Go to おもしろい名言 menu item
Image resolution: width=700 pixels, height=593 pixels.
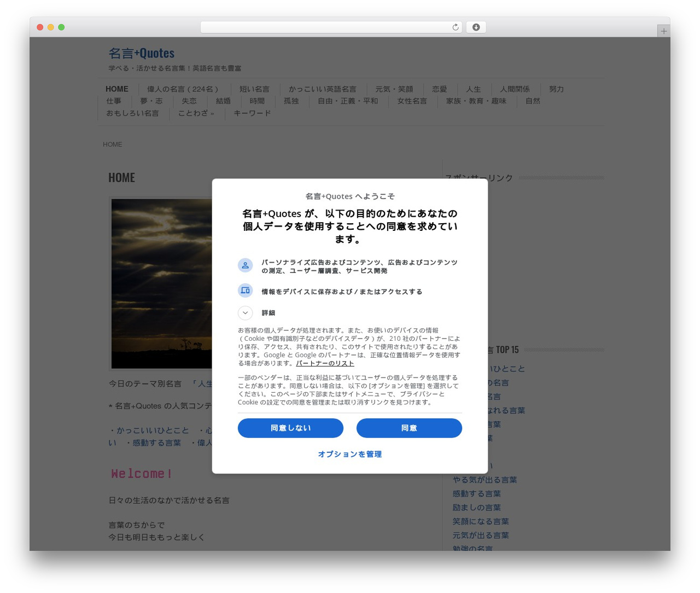tap(132, 113)
